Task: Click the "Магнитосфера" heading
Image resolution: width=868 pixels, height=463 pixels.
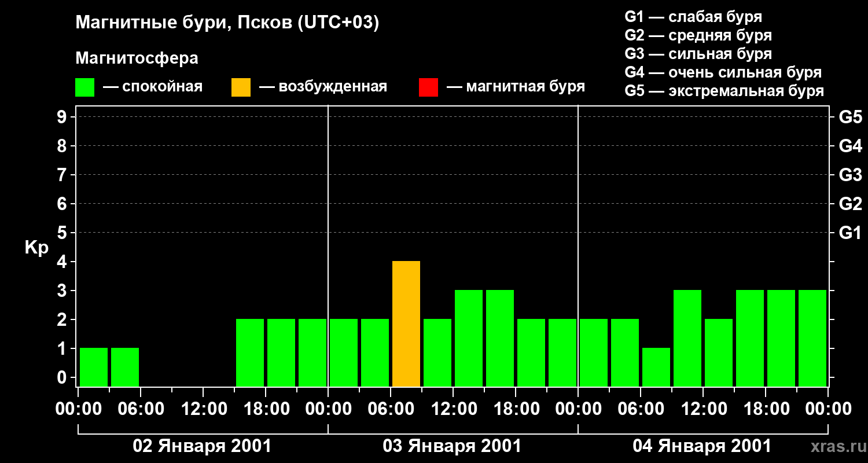Action: 137,58
